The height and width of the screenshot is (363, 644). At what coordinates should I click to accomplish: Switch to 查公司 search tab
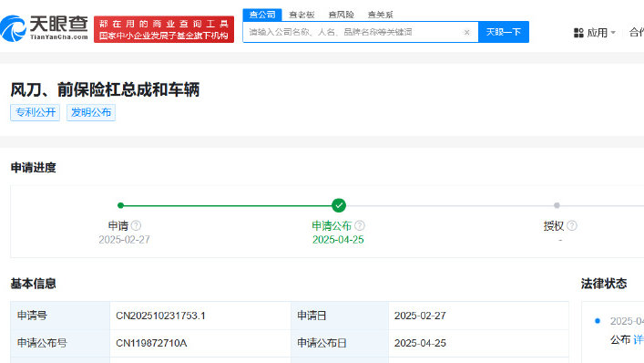point(262,15)
